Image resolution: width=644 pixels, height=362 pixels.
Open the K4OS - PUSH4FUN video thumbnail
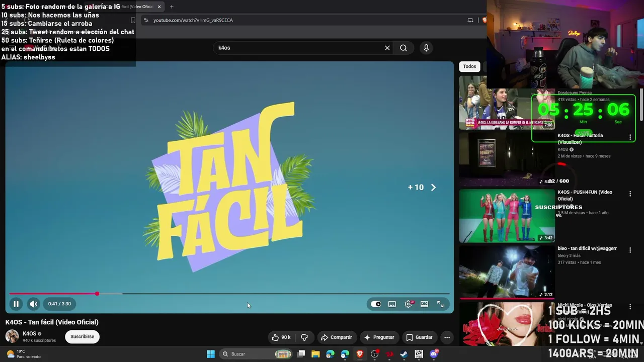tap(507, 216)
